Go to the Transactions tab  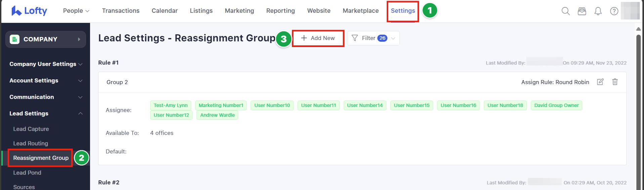point(121,11)
